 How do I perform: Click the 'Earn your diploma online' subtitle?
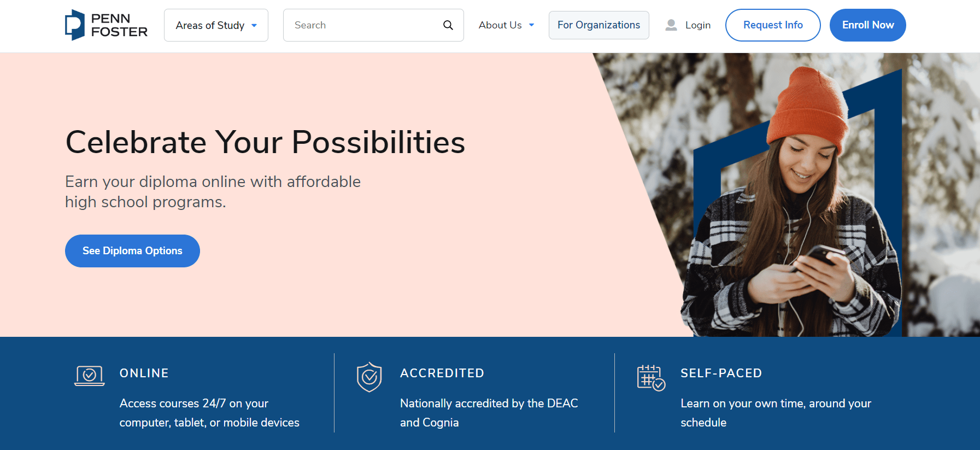213,192
